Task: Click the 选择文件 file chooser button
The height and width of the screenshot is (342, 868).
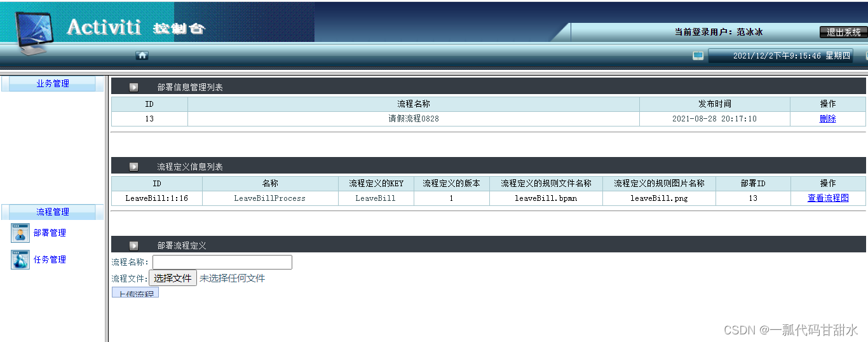Action: click(173, 278)
